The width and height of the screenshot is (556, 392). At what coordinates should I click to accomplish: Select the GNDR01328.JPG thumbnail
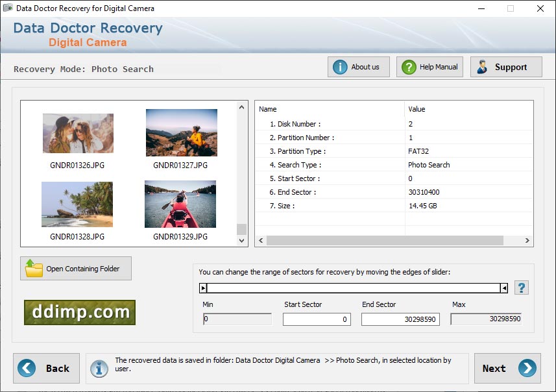(78, 204)
